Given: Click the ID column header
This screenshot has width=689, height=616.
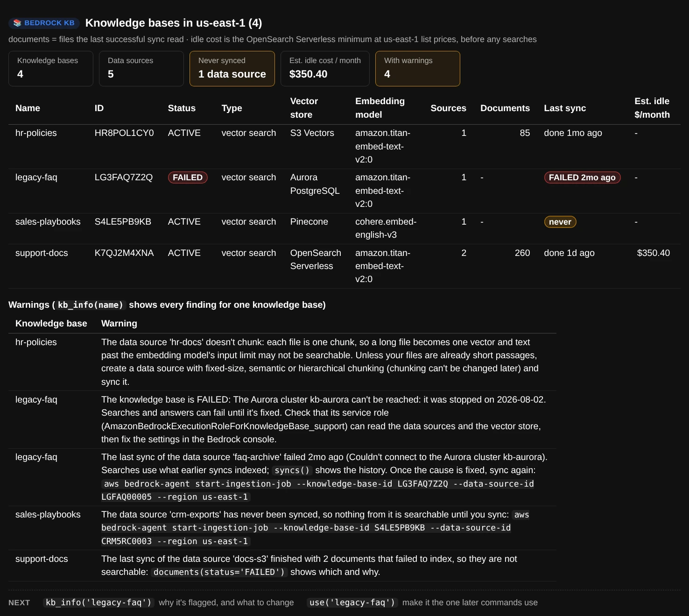Looking at the screenshot, I should pyautogui.click(x=99, y=108).
